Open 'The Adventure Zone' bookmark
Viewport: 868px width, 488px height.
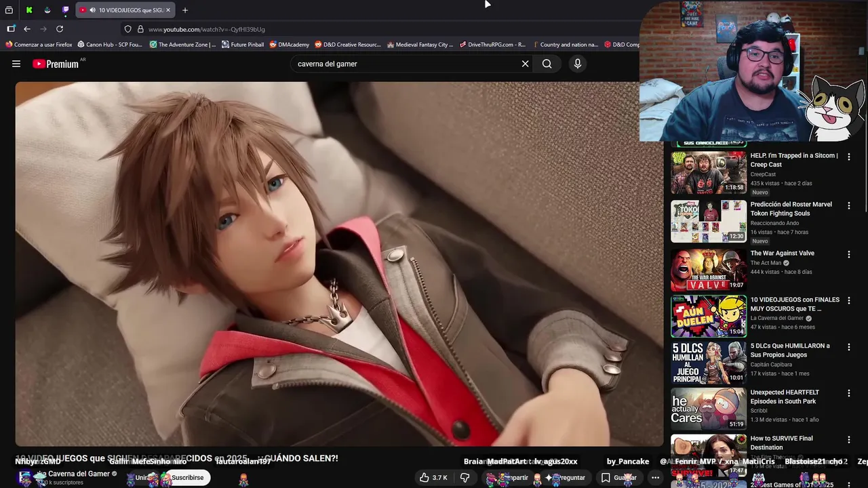coord(182,45)
